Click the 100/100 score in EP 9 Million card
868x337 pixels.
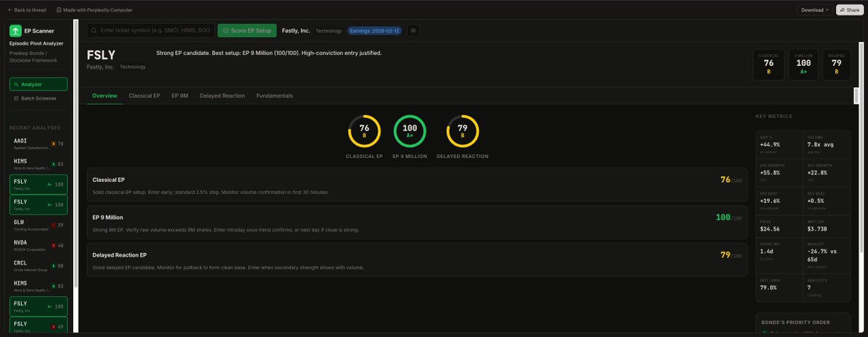[729, 217]
